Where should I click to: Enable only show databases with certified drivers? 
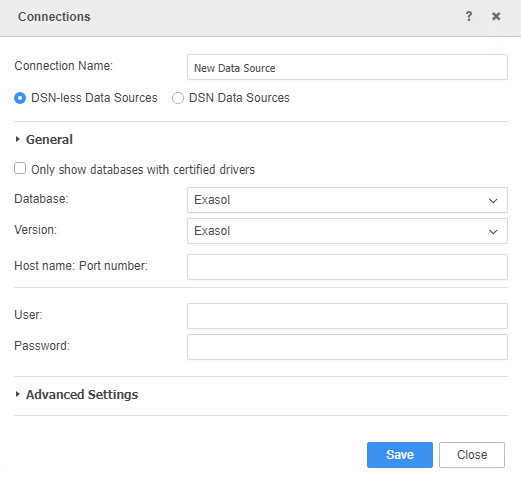20,168
